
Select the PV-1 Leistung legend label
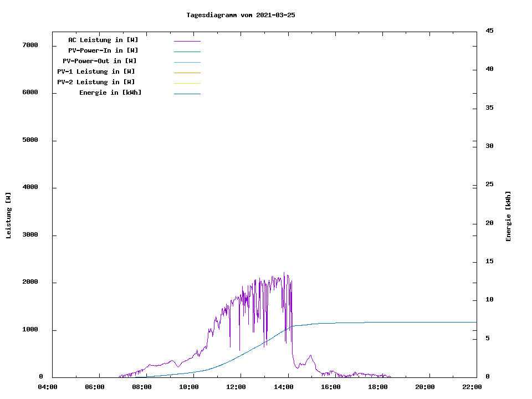[96, 71]
